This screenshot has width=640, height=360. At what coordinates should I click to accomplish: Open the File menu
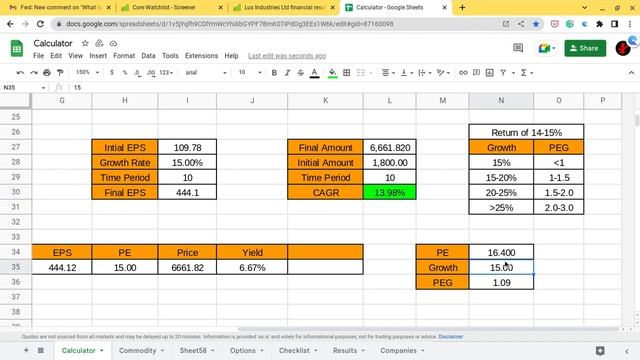[x=38, y=56]
